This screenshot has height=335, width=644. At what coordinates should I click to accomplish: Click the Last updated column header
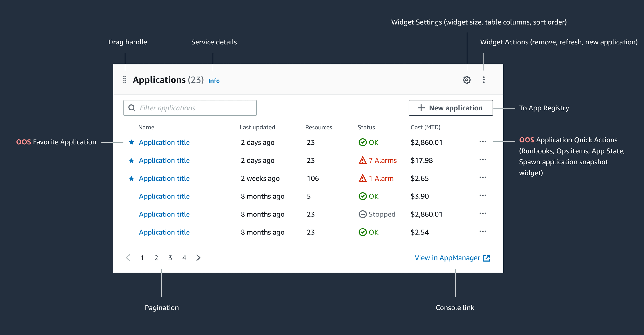[x=257, y=127]
